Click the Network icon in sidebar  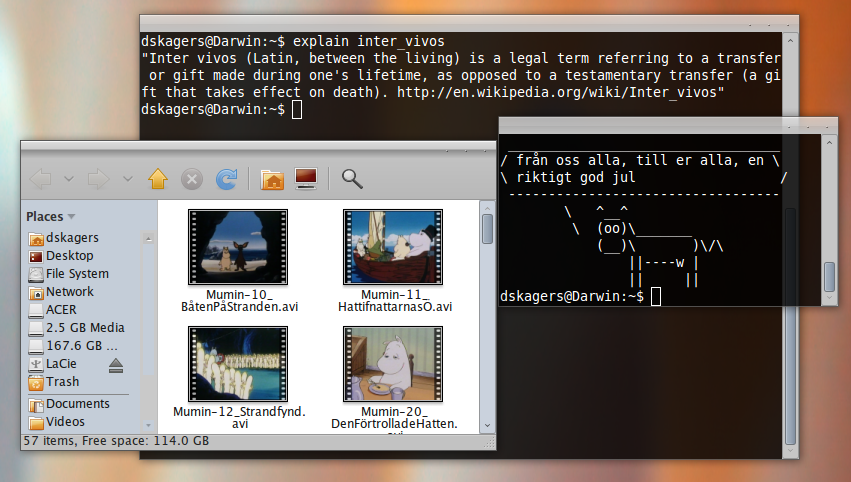pyautogui.click(x=36, y=293)
